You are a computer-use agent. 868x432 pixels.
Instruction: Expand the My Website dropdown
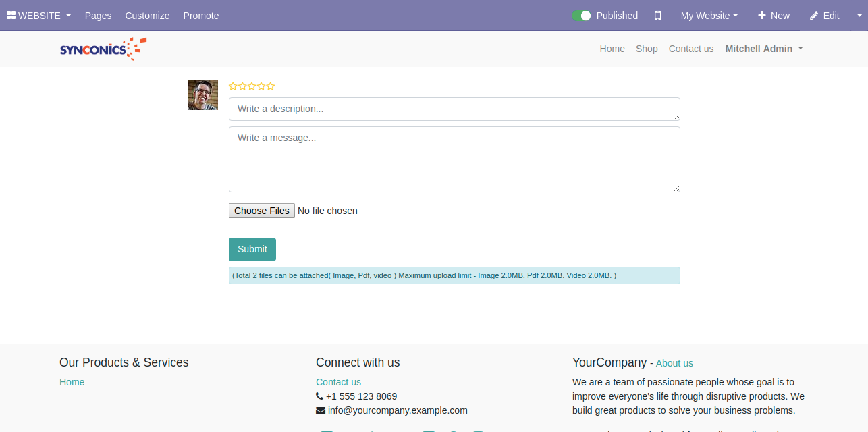coord(709,16)
